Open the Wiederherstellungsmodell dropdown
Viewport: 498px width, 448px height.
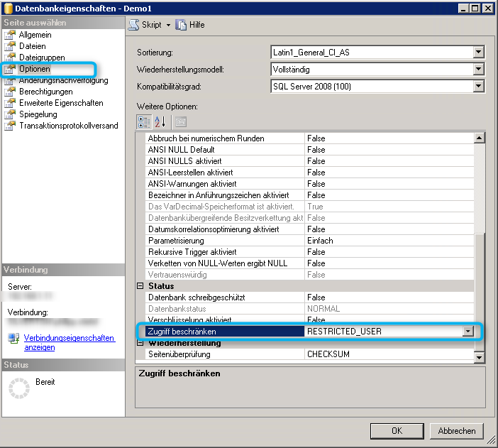(478, 69)
